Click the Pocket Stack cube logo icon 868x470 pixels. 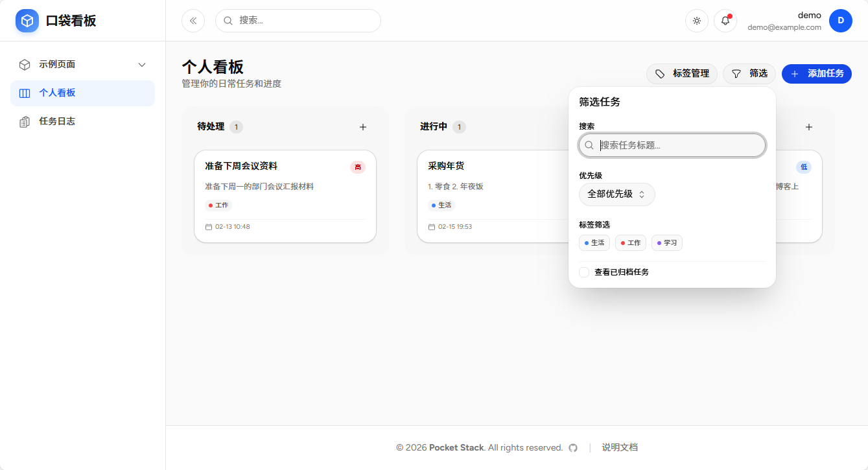[27, 20]
